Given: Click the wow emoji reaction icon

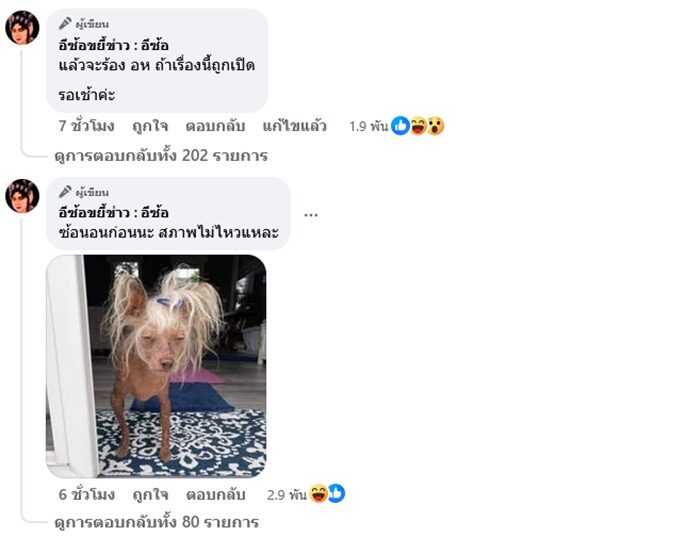Looking at the screenshot, I should point(435,126).
